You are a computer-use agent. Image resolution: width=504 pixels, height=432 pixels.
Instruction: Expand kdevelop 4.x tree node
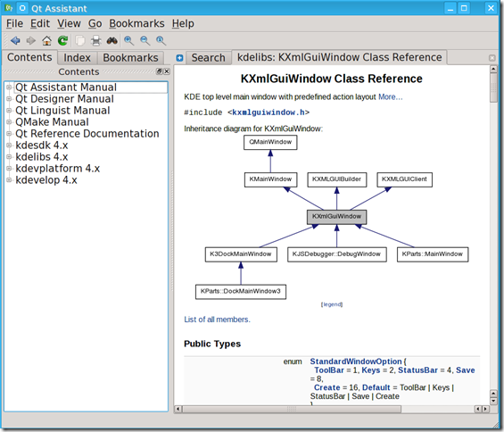tap(9, 179)
